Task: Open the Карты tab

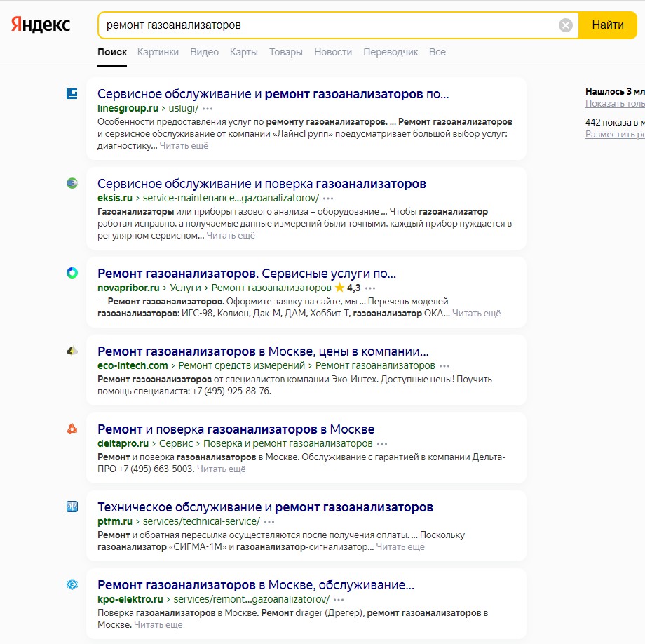Action: pyautogui.click(x=244, y=52)
